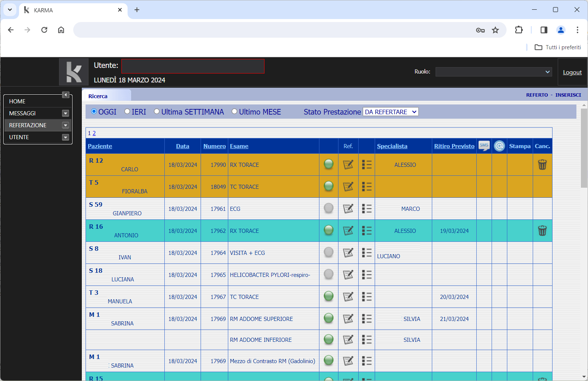
Task: Open browser profile avatar
Action: (x=561, y=30)
